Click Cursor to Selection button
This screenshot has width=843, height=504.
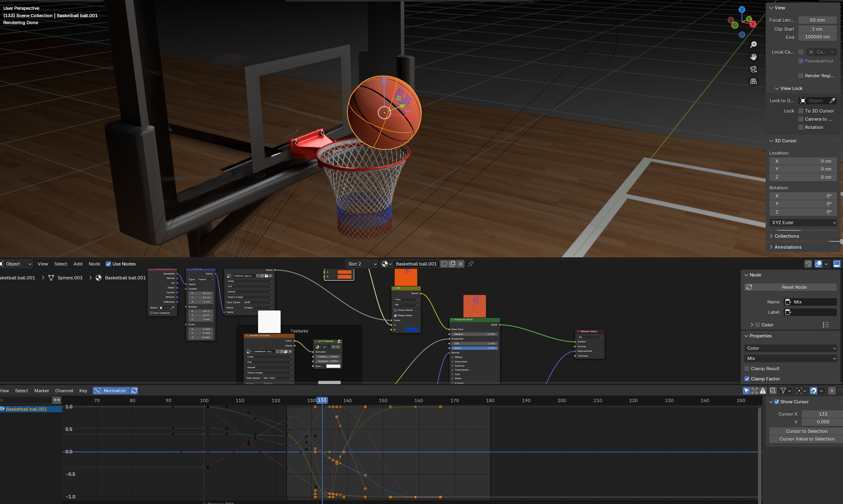[x=806, y=431]
